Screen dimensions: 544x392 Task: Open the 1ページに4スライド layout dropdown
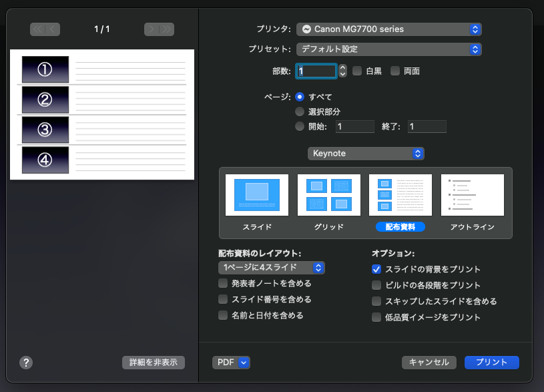click(x=272, y=268)
